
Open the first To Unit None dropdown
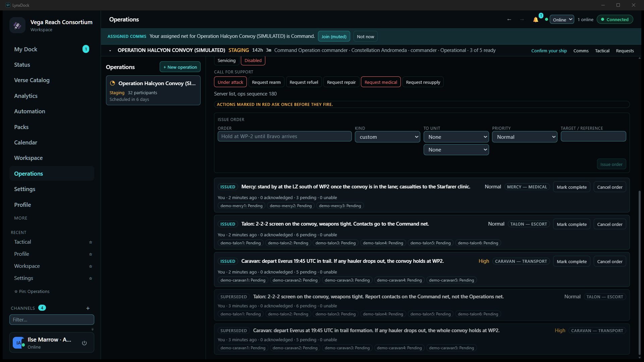tap(456, 137)
